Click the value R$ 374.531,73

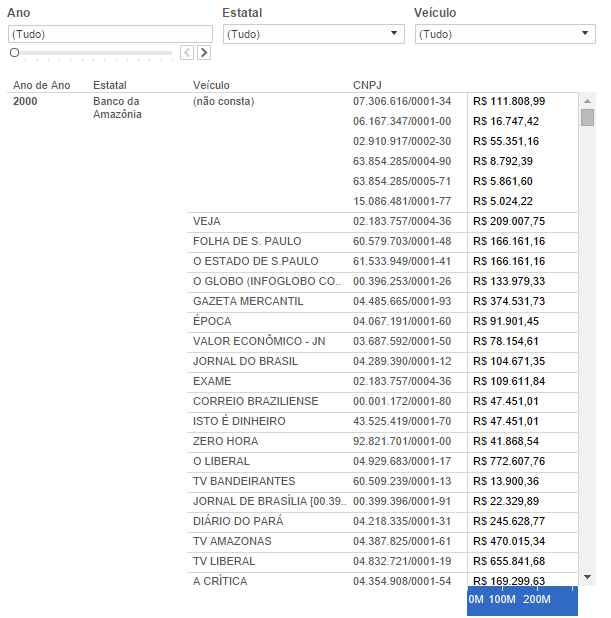coord(509,301)
